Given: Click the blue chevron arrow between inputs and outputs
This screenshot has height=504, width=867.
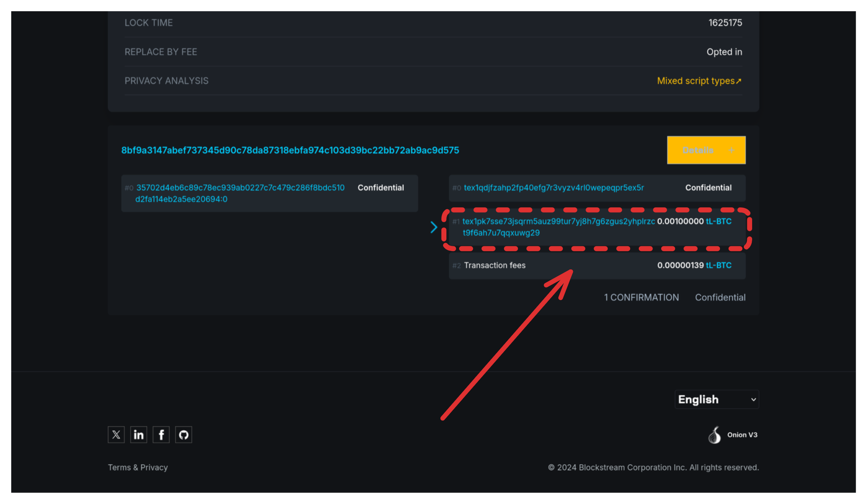Looking at the screenshot, I should 434,227.
